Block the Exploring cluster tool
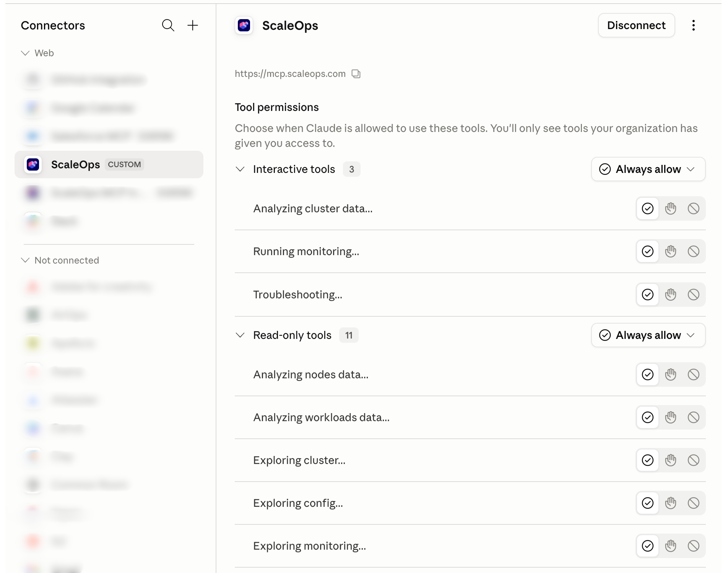 (x=693, y=460)
